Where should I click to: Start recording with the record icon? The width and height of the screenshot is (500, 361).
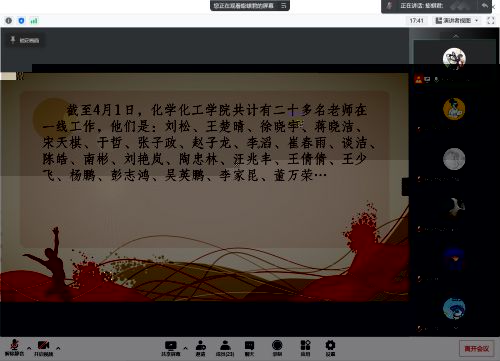[x=277, y=348]
